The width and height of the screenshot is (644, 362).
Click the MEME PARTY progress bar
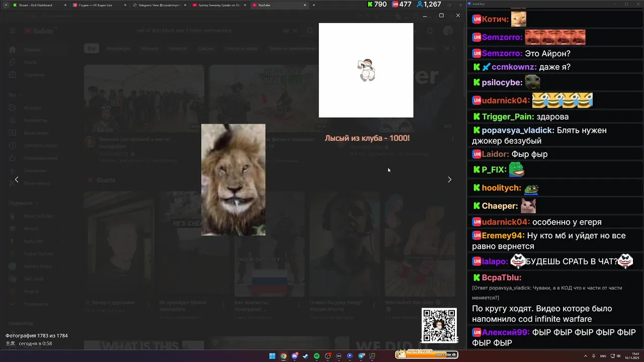click(426, 354)
